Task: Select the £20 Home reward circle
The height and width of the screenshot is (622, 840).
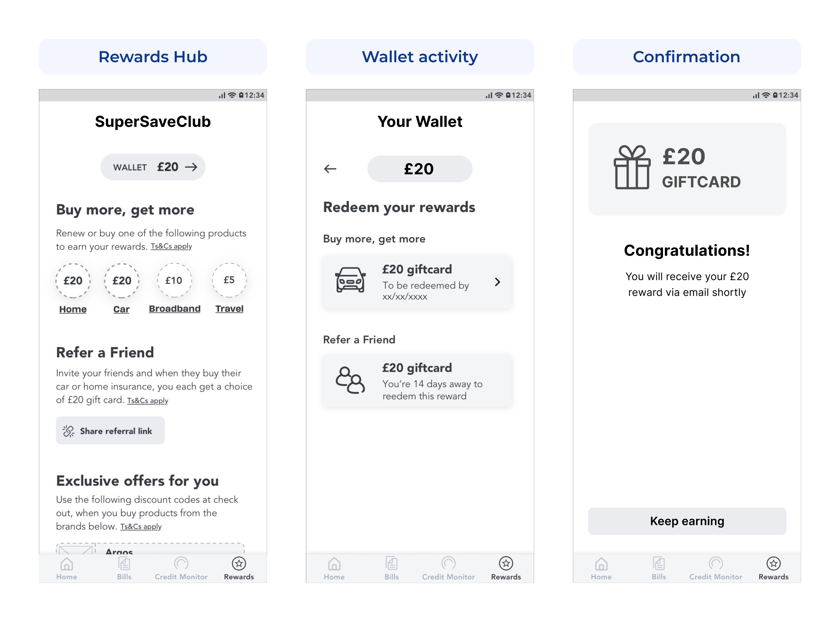Action: [73, 281]
